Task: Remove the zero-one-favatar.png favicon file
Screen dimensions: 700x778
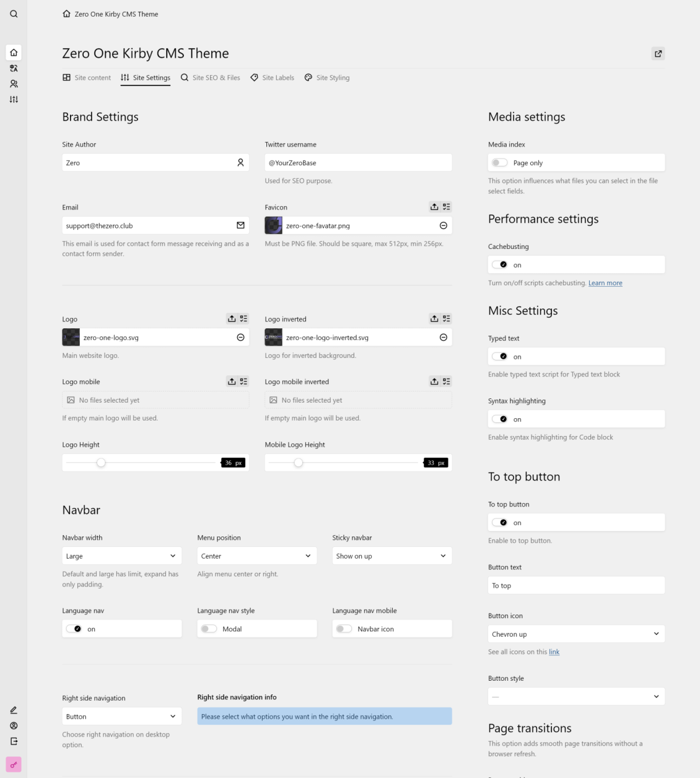Action: pyautogui.click(x=444, y=225)
